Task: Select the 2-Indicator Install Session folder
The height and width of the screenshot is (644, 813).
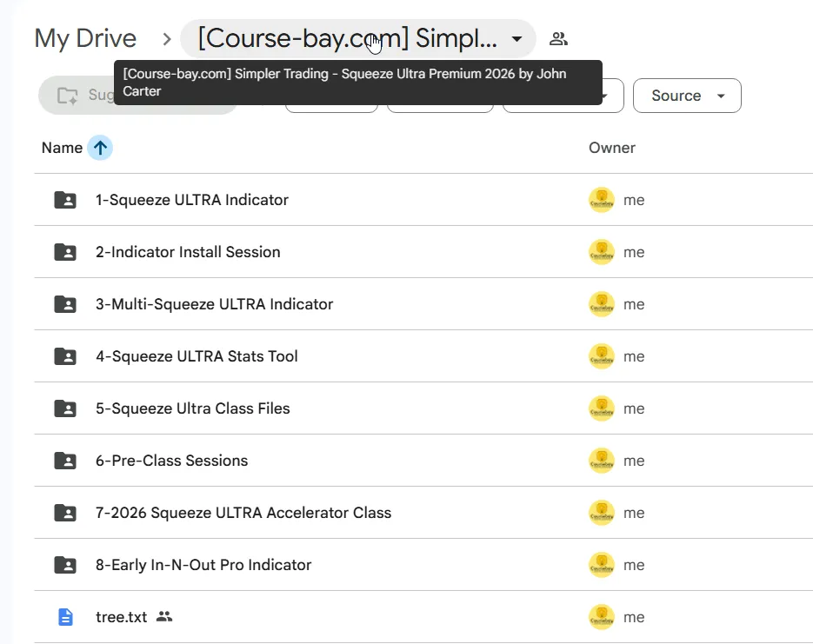Action: [188, 252]
